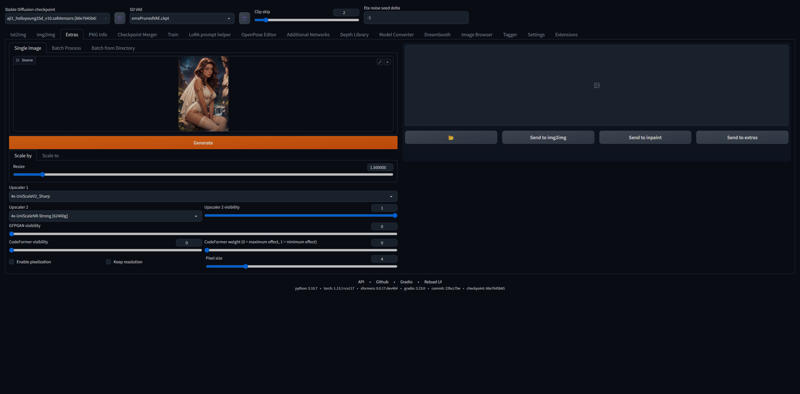Open the output folder icon button
Viewport: 800px width, 394px height.
pos(451,137)
